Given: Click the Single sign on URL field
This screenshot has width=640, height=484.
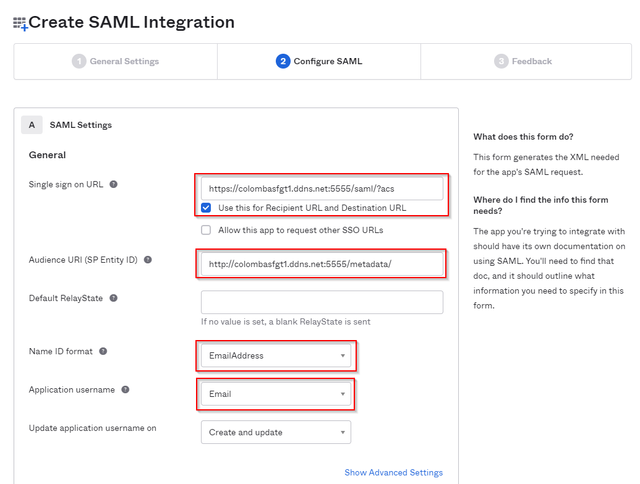Looking at the screenshot, I should (321, 188).
